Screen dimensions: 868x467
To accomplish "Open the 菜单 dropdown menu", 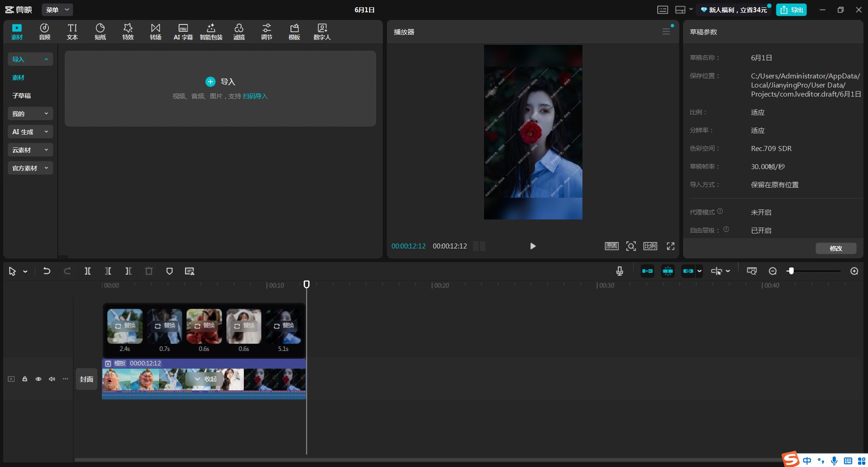I will 57,10.
